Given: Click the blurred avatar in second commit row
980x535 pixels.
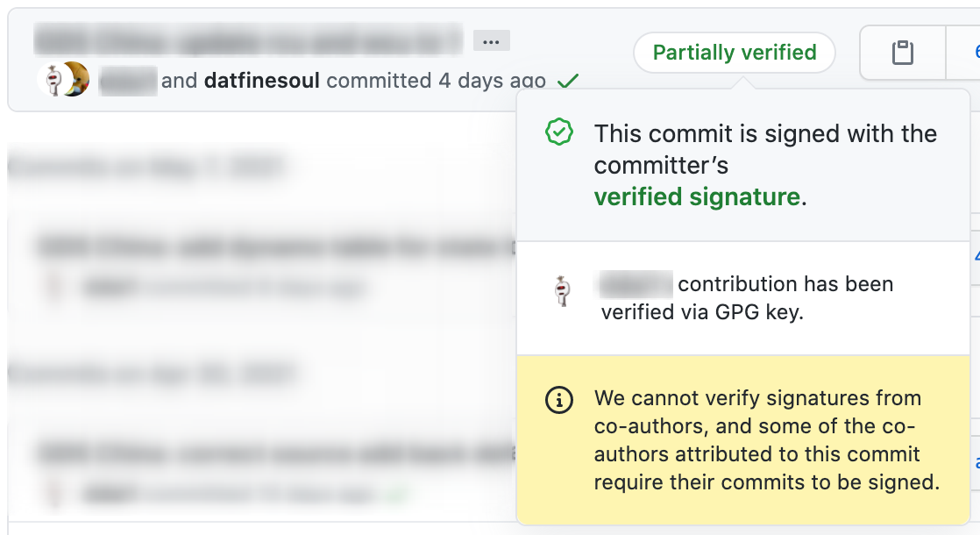Looking at the screenshot, I should click(54, 287).
